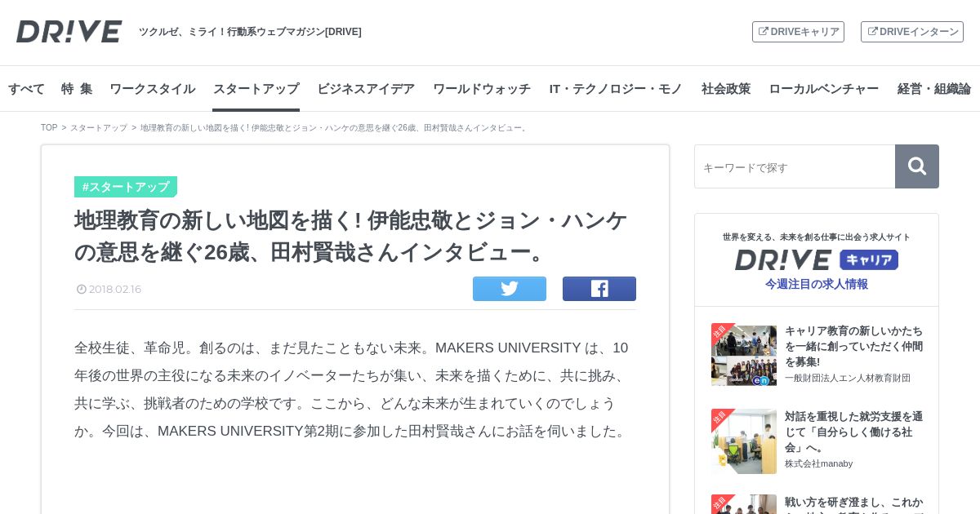Click the clock icon beside the date
The height and width of the screenshot is (514, 980).
(x=82, y=289)
